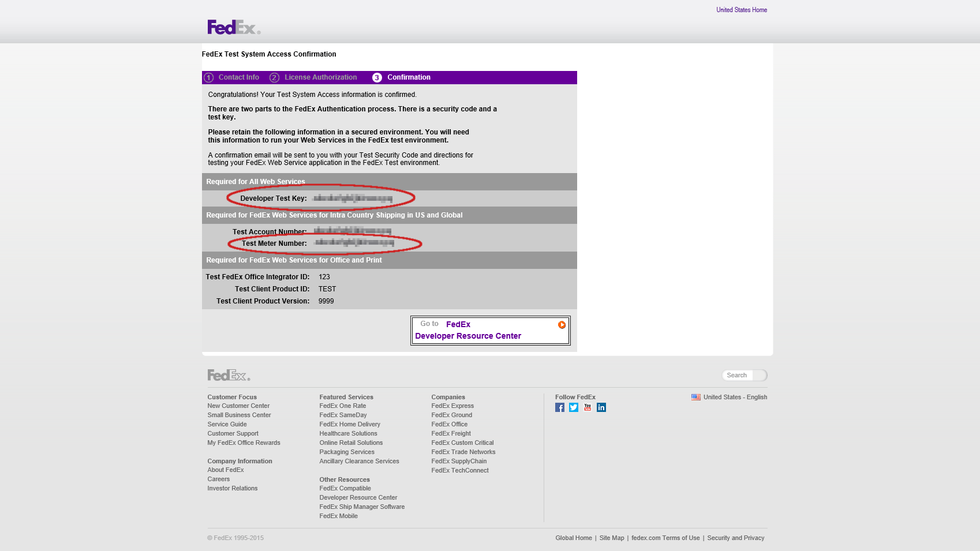Open FedEx Ship Manager Software link
The width and height of the screenshot is (980, 551).
(x=362, y=507)
